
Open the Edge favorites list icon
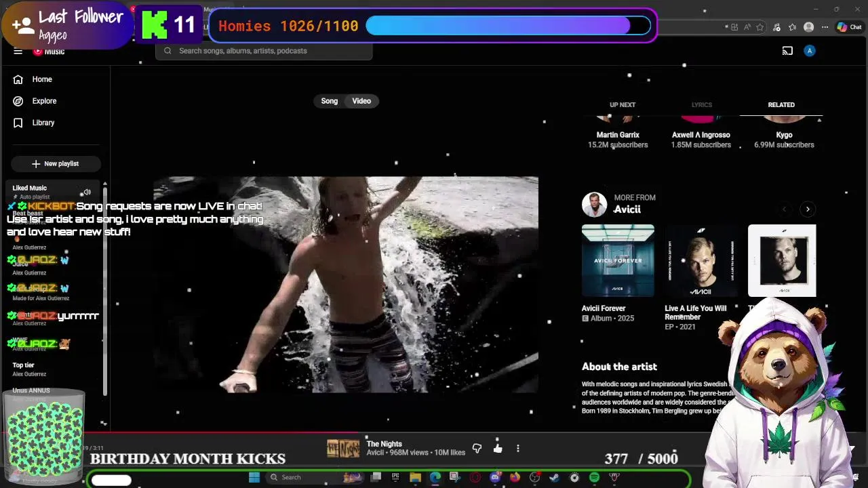[x=792, y=27]
